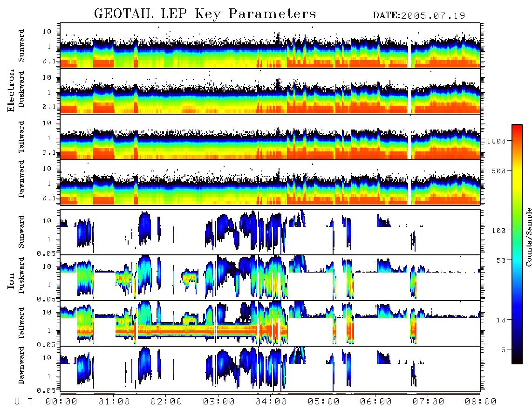Click the Electron "Tailward" panel label

(21, 137)
